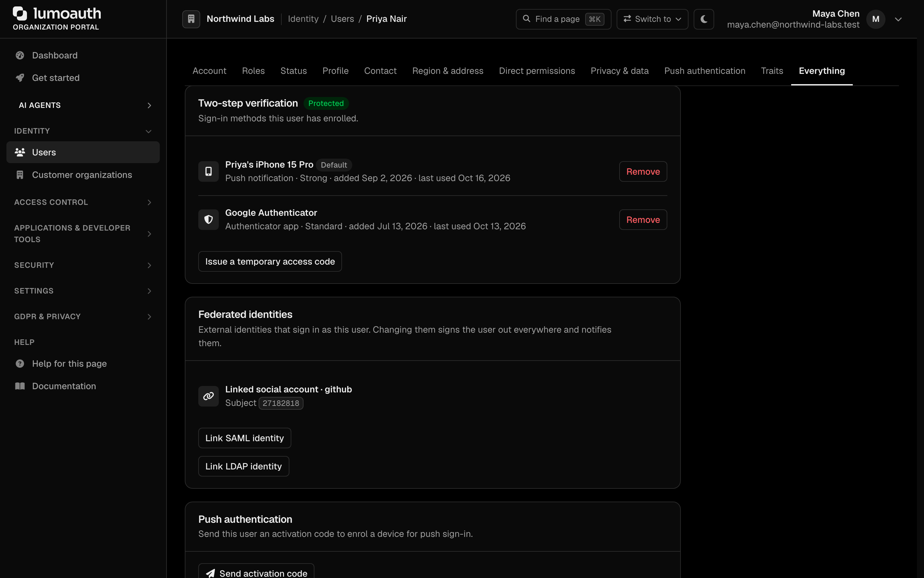Expand the Settings sidebar section

pos(83,291)
